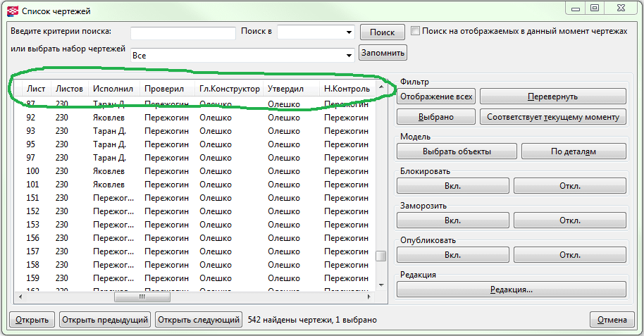The image size is (644, 336).
Task: Select the row with sheet 97
Action: (x=195, y=158)
